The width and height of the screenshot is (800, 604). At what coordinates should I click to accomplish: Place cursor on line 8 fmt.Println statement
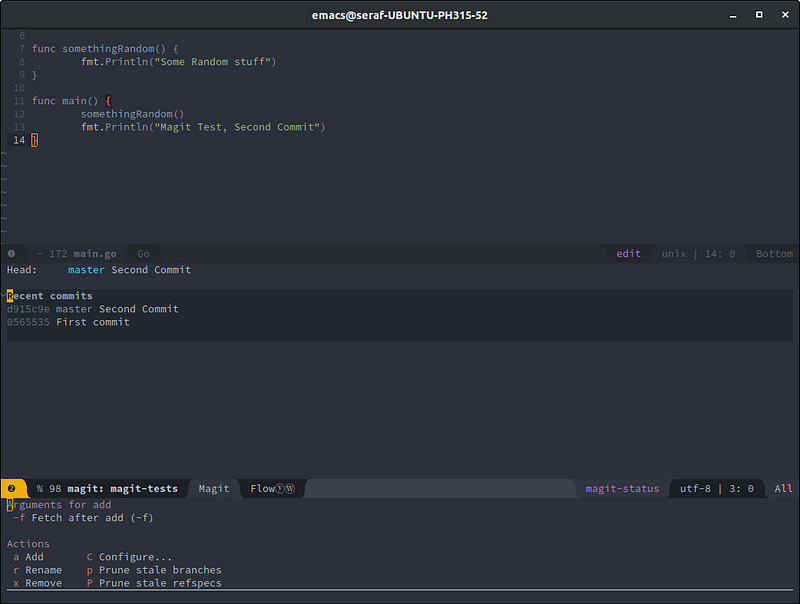pos(178,62)
